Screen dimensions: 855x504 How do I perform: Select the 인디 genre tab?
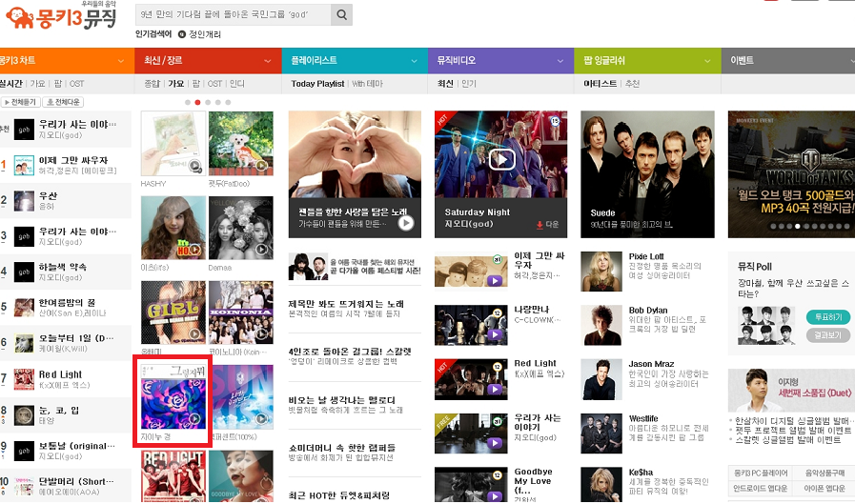[x=237, y=83]
